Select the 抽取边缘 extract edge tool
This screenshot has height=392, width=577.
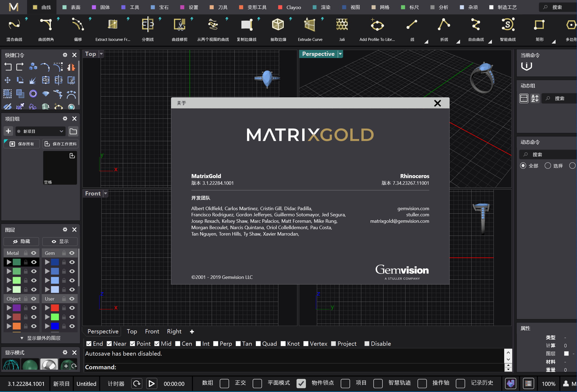tap(278, 29)
